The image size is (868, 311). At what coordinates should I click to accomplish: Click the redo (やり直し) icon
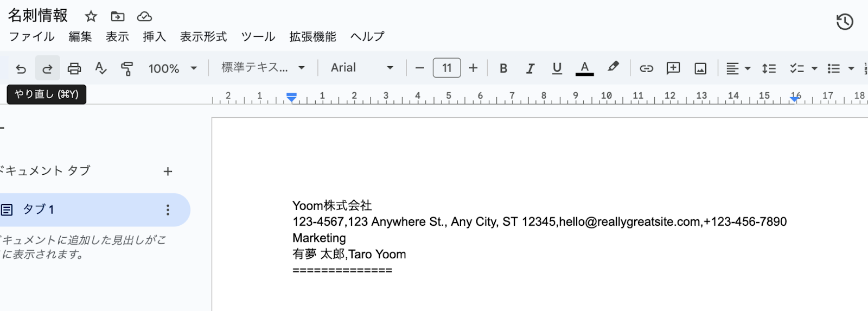point(48,68)
